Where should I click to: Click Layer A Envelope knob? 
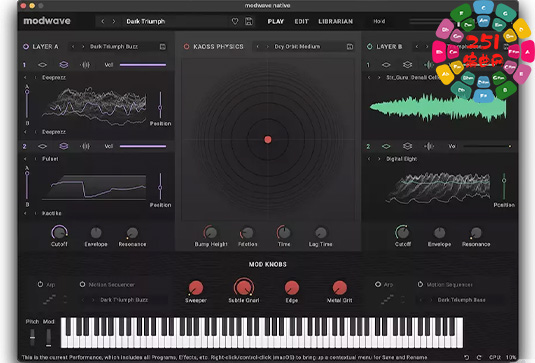(x=96, y=233)
